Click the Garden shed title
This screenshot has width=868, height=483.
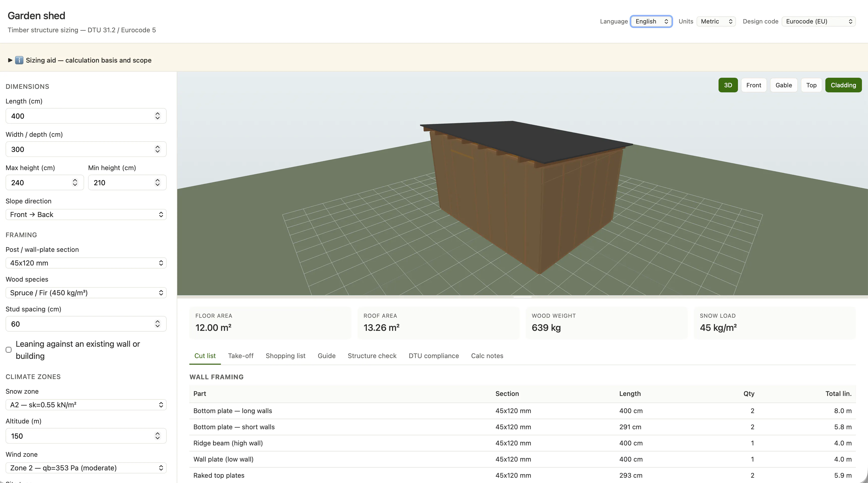point(36,15)
